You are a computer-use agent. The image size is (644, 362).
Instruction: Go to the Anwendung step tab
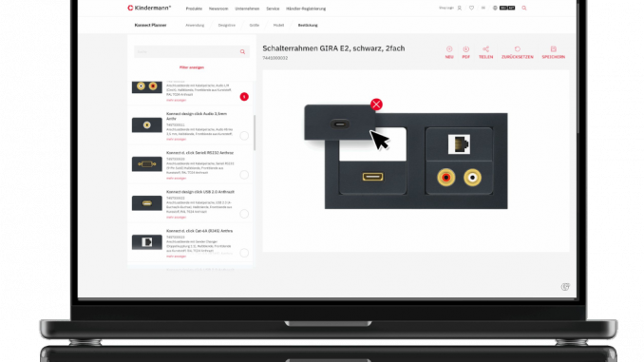tap(195, 25)
